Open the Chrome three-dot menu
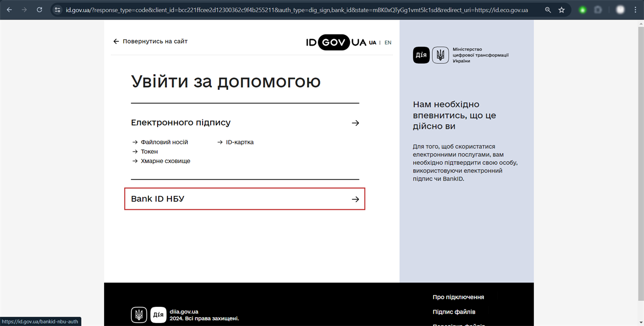The image size is (644, 326). tap(636, 10)
